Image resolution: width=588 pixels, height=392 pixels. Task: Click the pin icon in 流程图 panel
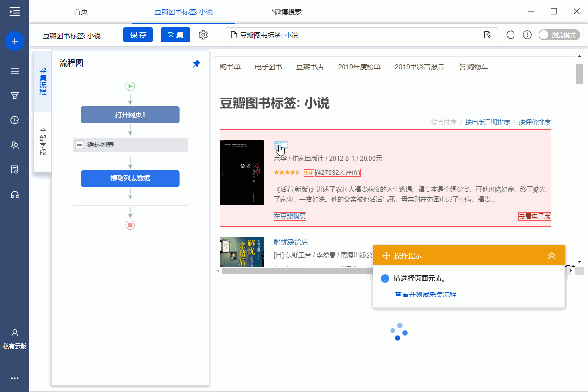(196, 64)
